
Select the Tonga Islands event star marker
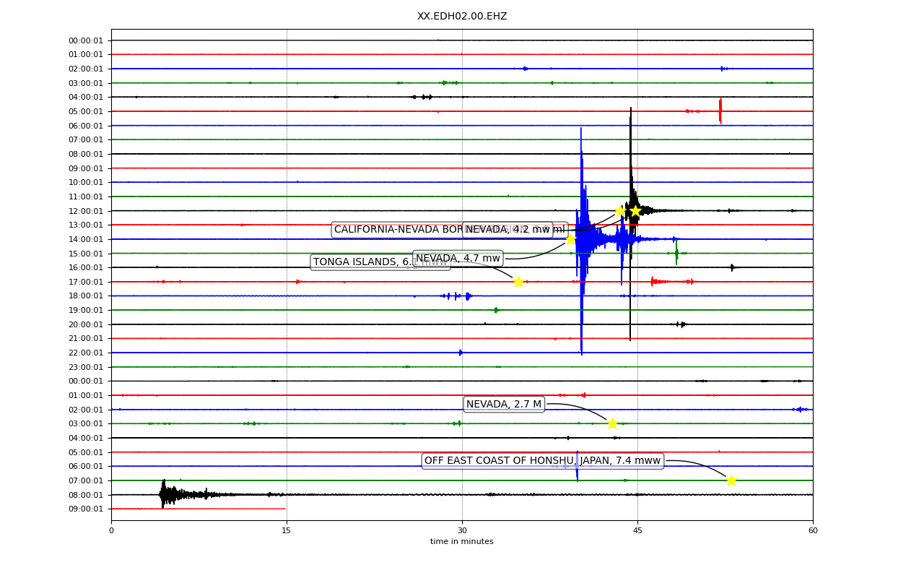click(x=518, y=282)
